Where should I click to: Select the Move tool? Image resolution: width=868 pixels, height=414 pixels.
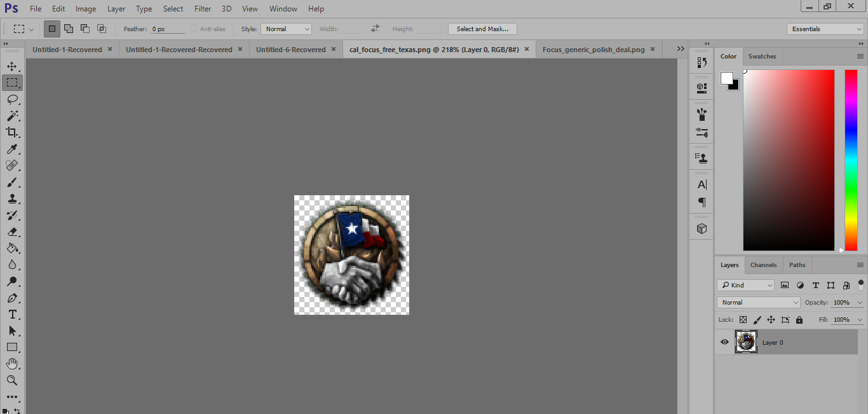pos(12,66)
